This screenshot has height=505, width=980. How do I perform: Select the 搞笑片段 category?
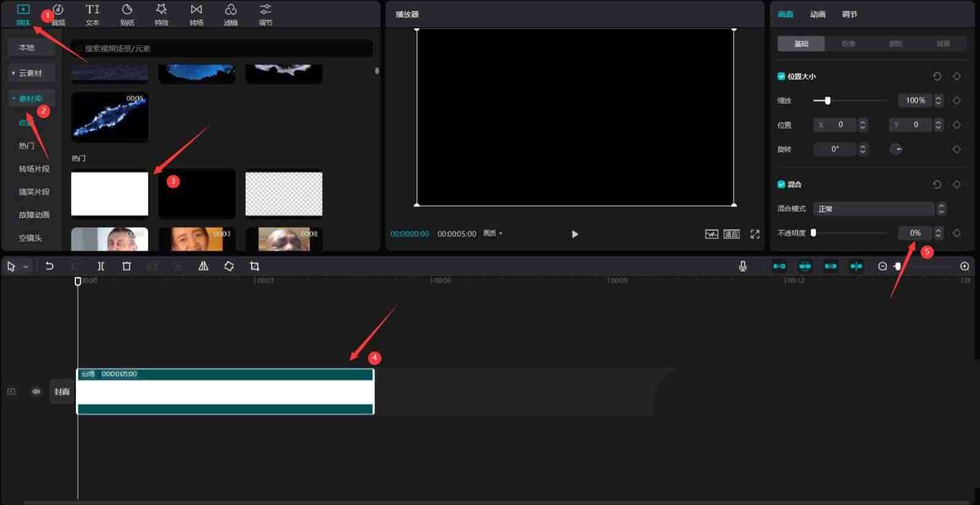tap(34, 192)
